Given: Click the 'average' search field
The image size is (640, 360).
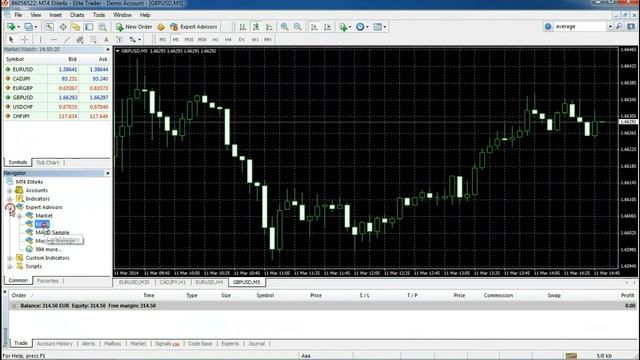Looking at the screenshot, I should click(x=580, y=27).
